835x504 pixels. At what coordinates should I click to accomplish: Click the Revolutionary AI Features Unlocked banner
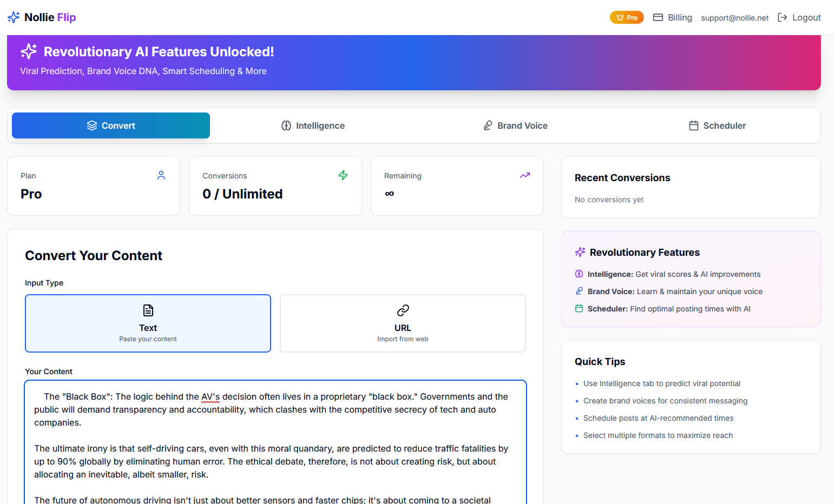414,62
